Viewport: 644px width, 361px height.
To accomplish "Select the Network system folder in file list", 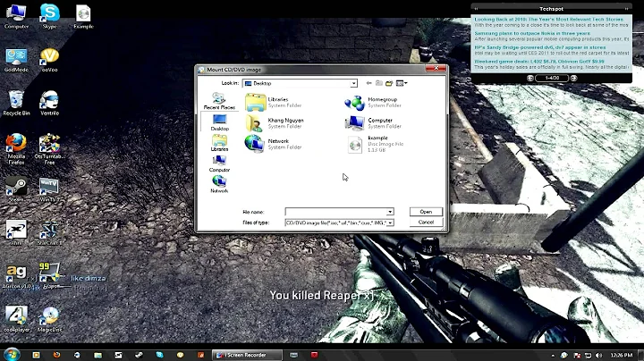I will pyautogui.click(x=273, y=144).
